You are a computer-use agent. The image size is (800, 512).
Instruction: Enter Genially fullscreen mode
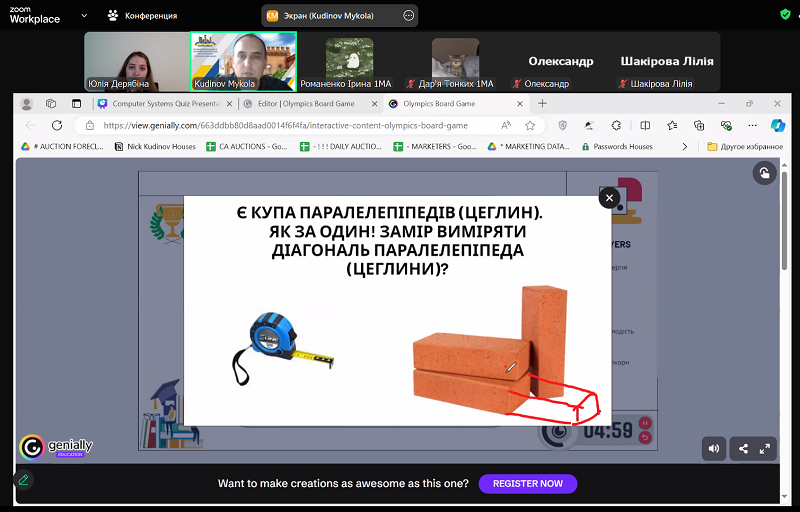click(x=765, y=449)
